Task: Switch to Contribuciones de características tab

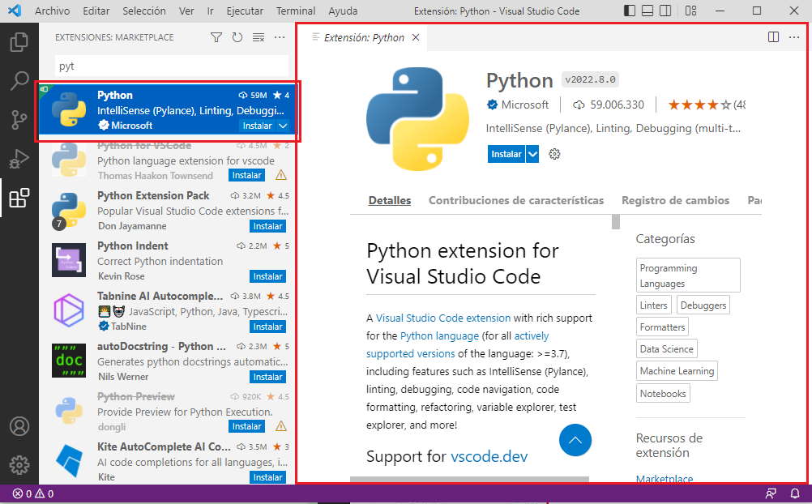Action: point(515,200)
